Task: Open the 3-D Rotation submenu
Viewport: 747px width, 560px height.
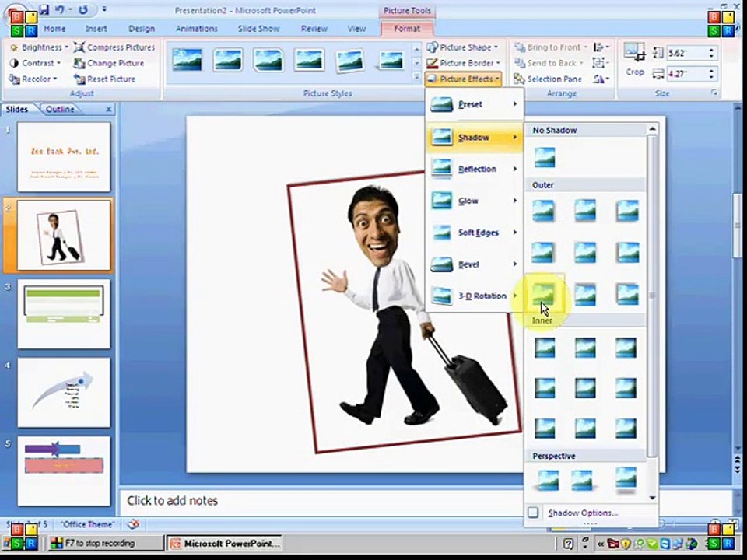Action: (475, 296)
